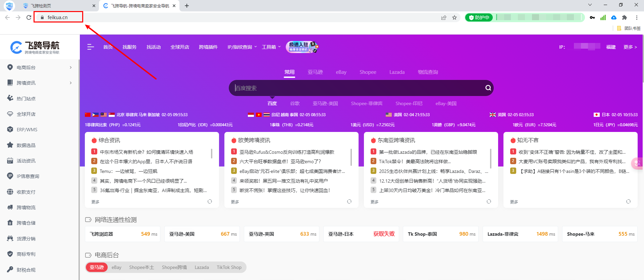Viewport: 644px width, 280px height.
Task: Open 更多 link under 欧美跨境资讯
Action: [235, 202]
